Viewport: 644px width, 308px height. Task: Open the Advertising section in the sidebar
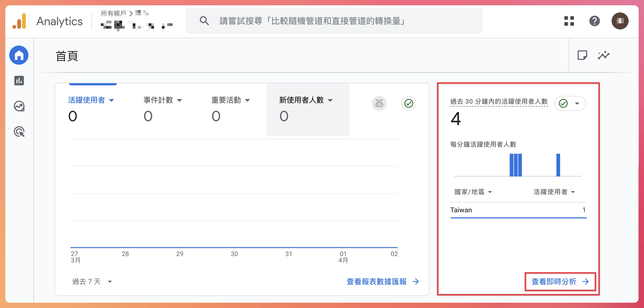(x=19, y=132)
